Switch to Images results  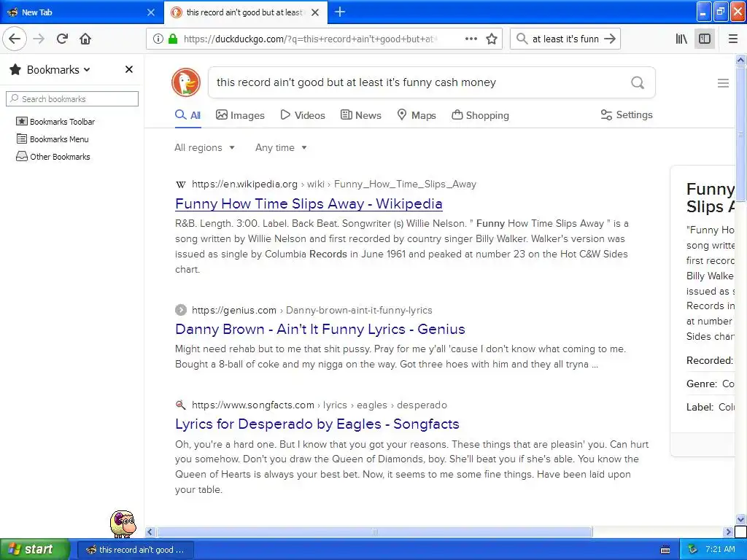tap(240, 115)
